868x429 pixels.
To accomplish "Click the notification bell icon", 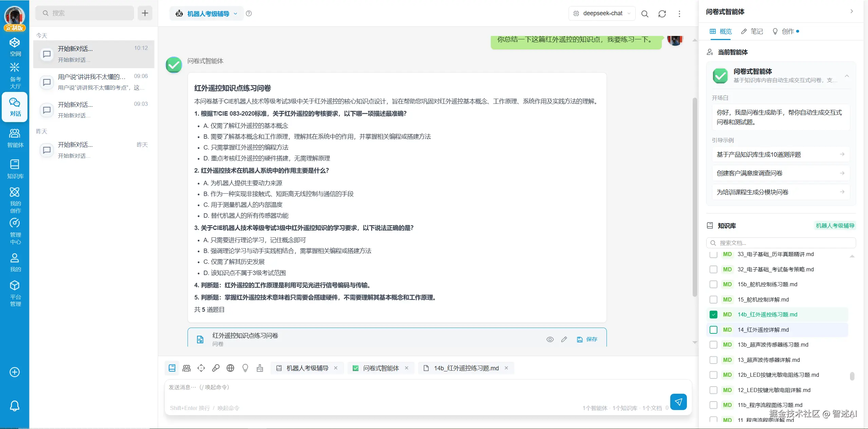I will (15, 406).
